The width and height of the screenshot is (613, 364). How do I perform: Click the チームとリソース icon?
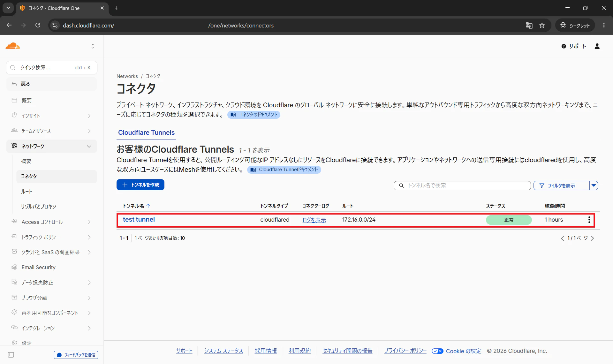pyautogui.click(x=14, y=130)
